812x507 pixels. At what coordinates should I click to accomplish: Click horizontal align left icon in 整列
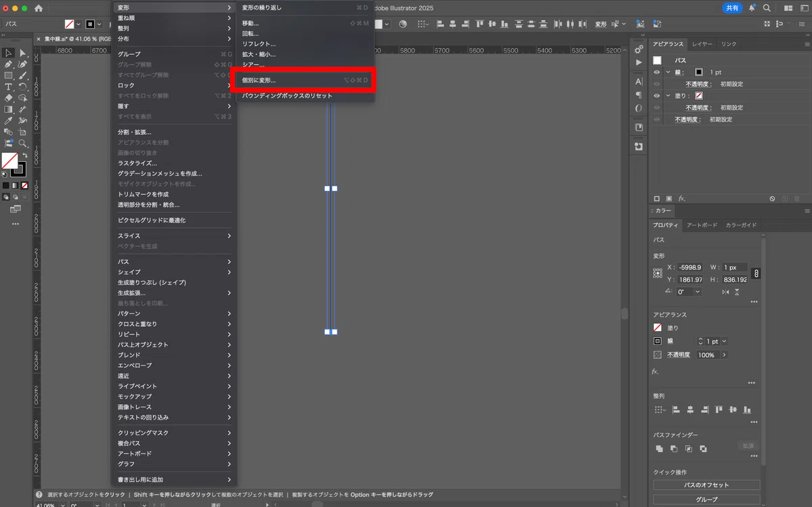click(x=675, y=410)
